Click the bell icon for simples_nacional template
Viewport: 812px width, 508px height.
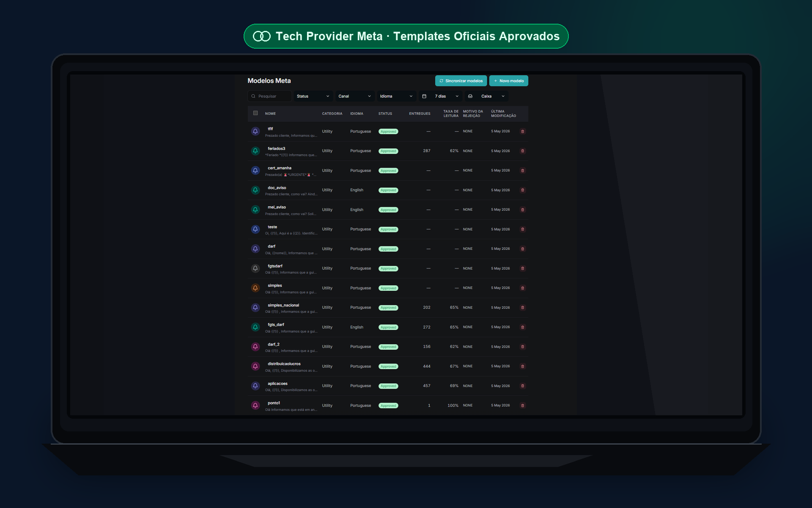255,307
